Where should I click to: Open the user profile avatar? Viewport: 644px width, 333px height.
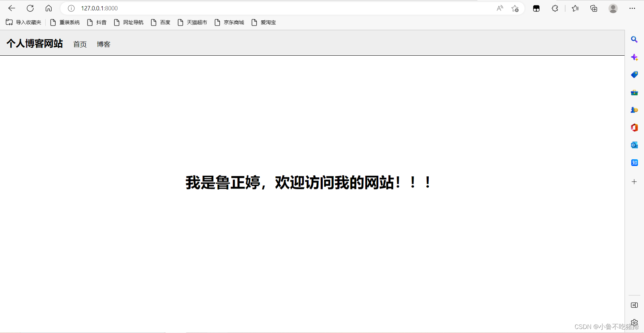(613, 8)
